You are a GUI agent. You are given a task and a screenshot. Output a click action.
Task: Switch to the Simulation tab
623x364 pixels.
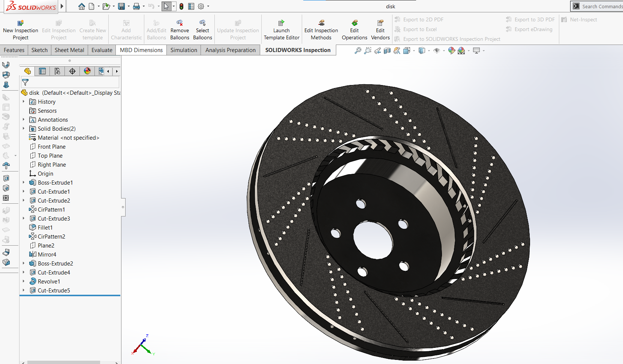pos(184,50)
